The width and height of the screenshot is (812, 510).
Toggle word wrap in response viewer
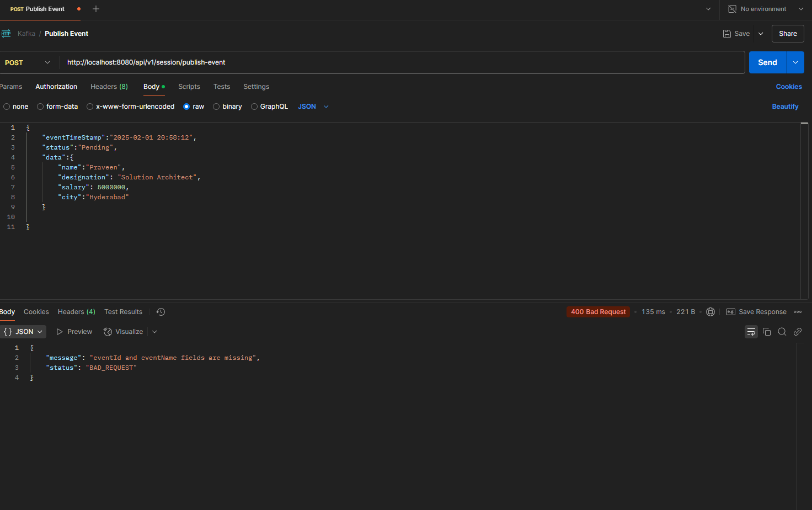tap(751, 332)
